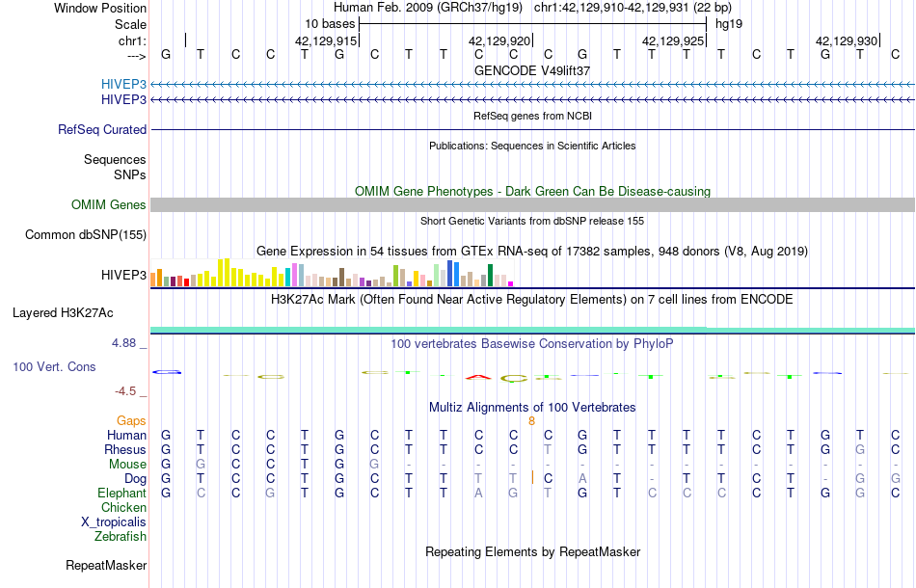Viewport: 916px width, 588px height.
Task: Open the 100 Vert. Cons track label
Action: click(x=54, y=366)
